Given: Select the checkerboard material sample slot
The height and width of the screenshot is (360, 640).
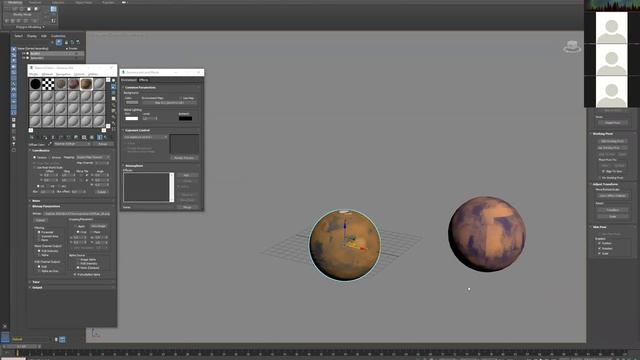Looking at the screenshot, I should (x=48, y=84).
